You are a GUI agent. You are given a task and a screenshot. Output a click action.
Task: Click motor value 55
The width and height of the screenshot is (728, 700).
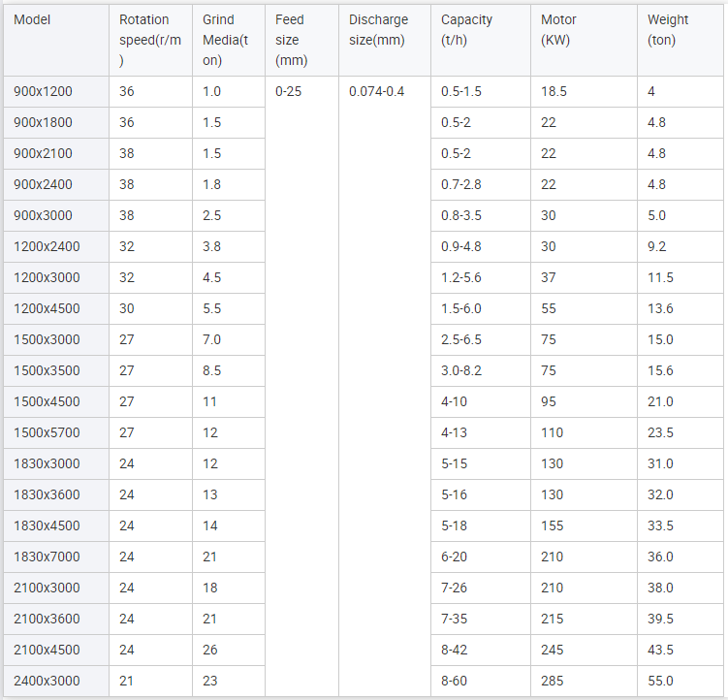point(549,309)
